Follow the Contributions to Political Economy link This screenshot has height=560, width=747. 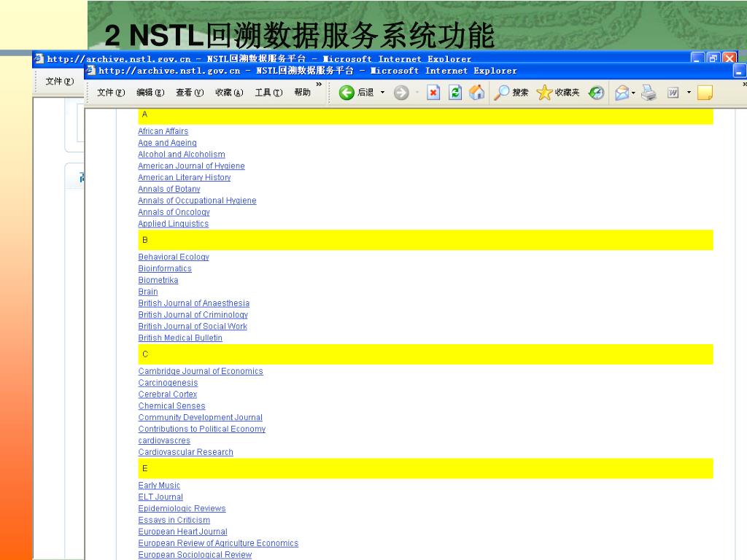point(202,429)
